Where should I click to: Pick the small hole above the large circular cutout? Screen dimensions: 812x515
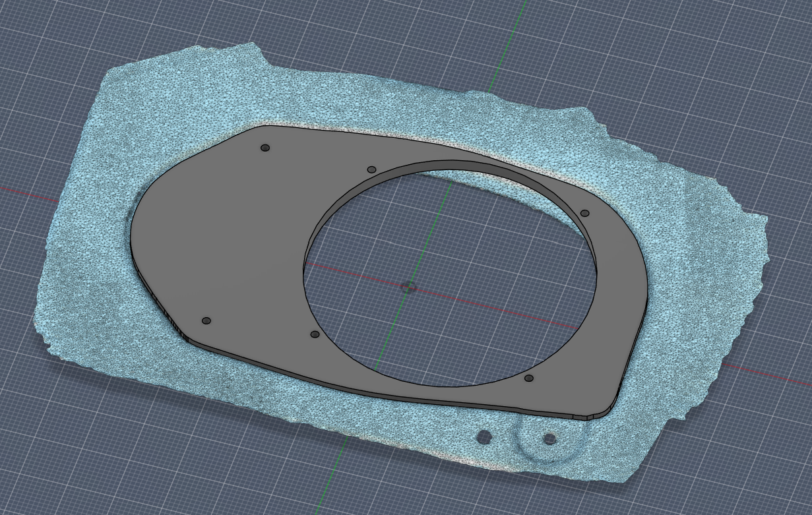[371, 169]
